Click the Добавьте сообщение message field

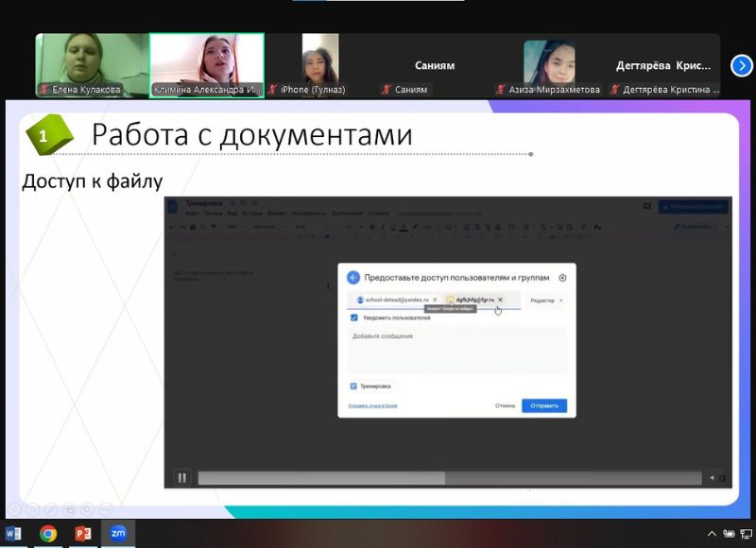456,348
